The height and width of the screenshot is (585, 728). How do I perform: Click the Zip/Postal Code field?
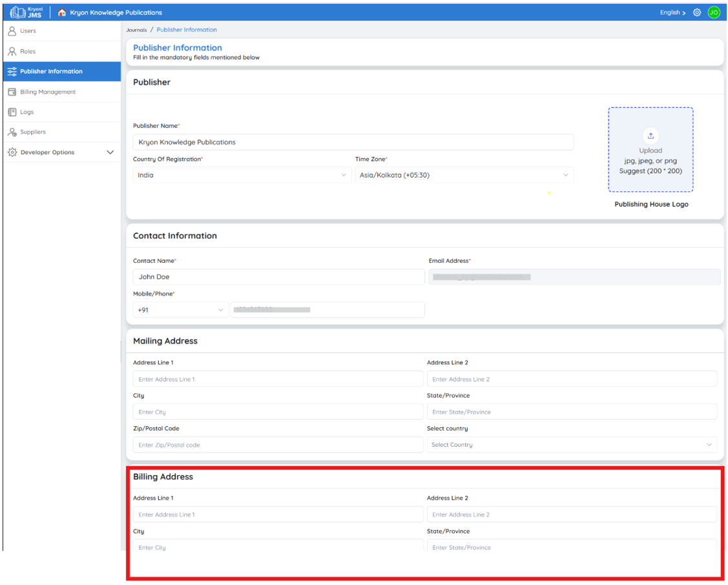[278, 445]
